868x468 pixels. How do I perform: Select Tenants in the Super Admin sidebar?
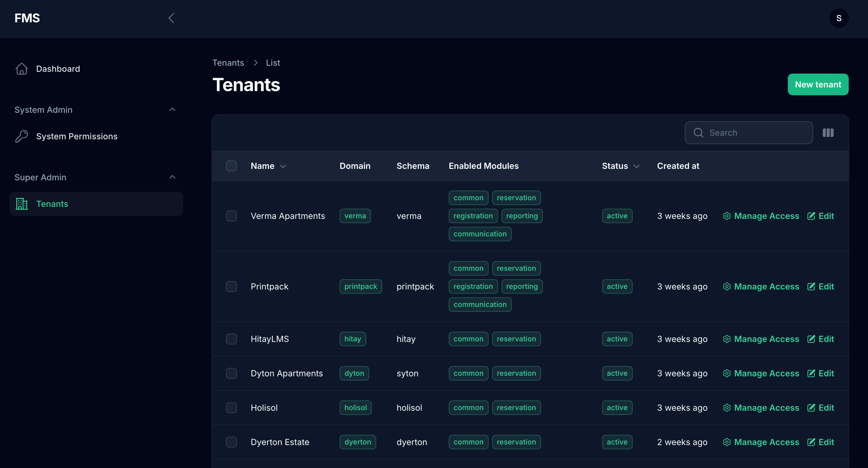click(52, 204)
